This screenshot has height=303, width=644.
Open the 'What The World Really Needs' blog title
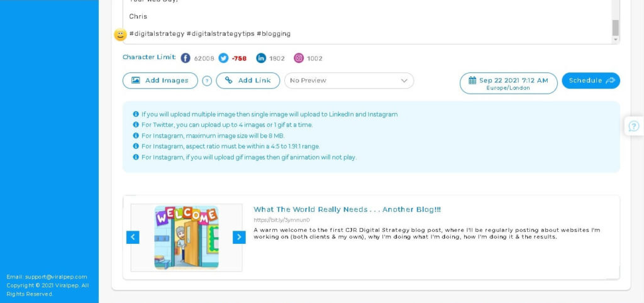point(347,209)
